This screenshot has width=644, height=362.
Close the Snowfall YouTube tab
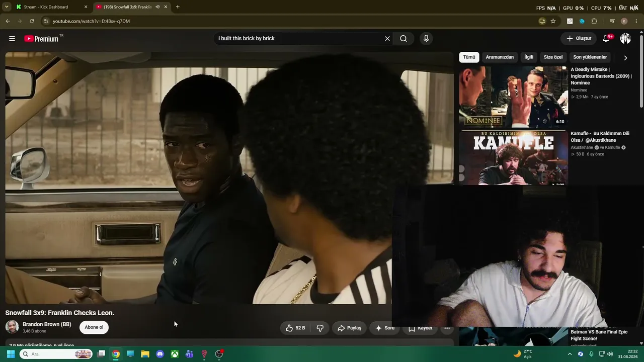tap(166, 7)
